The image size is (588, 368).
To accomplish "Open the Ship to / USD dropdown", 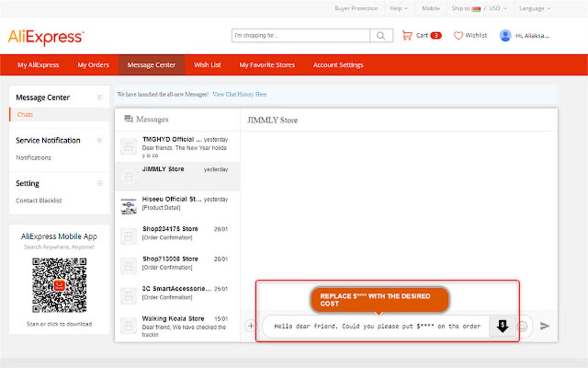I will point(479,8).
